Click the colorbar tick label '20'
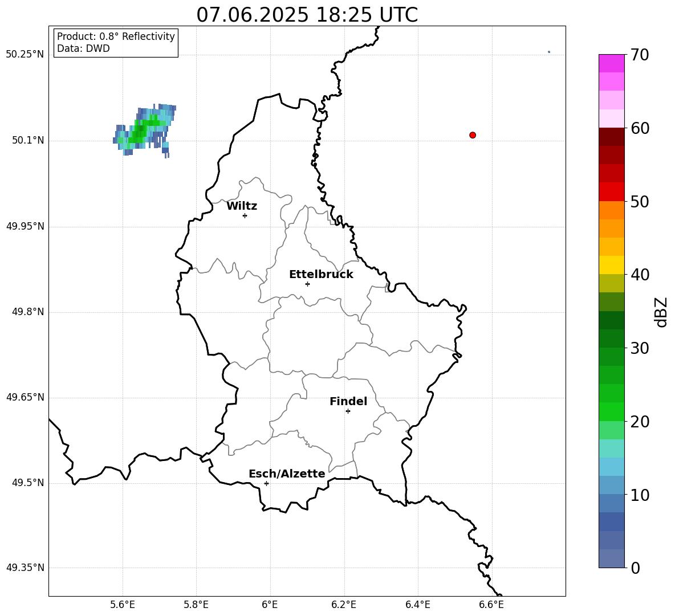 pyautogui.click(x=640, y=422)
